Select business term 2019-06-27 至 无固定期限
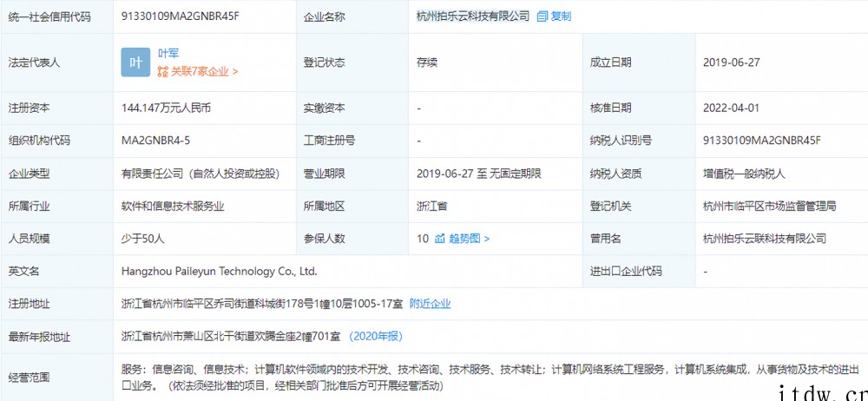The height and width of the screenshot is (401, 868). point(479,174)
